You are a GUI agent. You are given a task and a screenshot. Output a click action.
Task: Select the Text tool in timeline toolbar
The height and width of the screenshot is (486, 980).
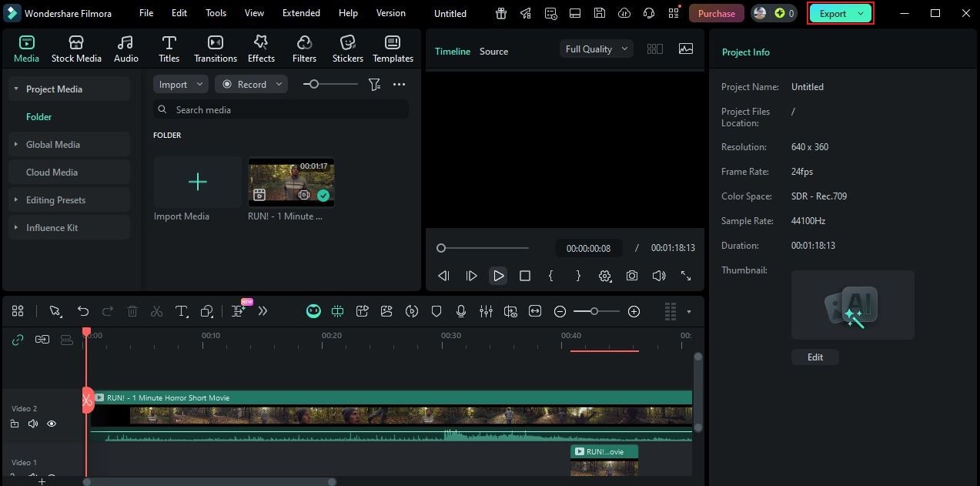click(x=182, y=311)
